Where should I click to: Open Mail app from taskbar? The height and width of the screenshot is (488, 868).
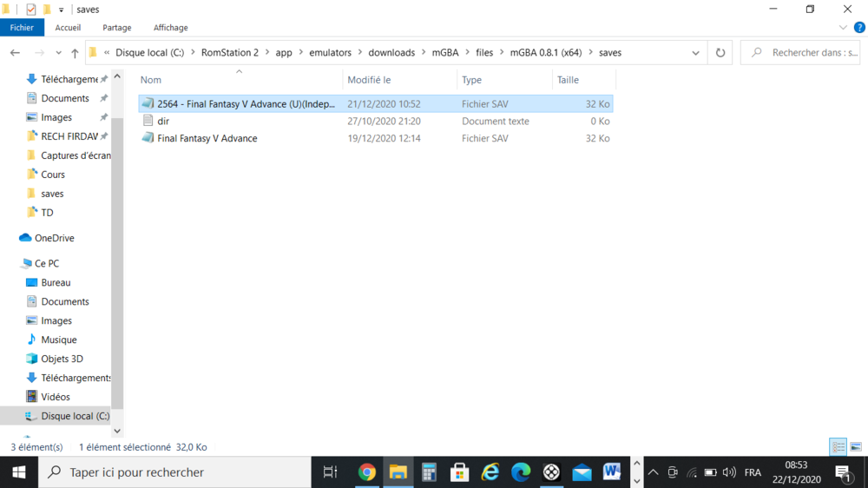(x=582, y=472)
